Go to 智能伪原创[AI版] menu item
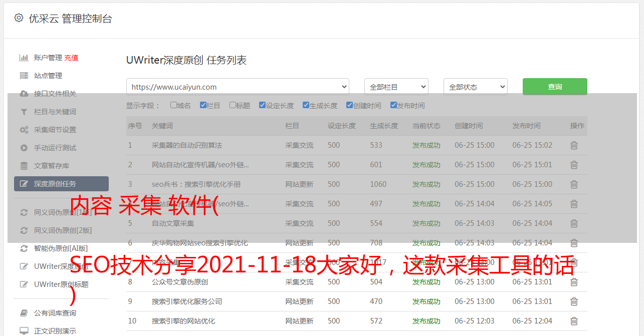 (x=61, y=248)
